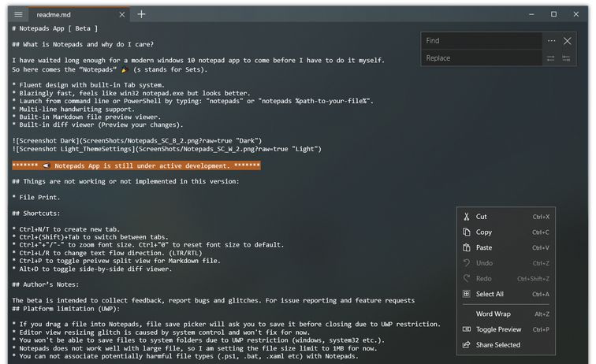Viewport: 596px width, 364px height.
Task: Click the replace-one icon button
Action: pos(551,58)
